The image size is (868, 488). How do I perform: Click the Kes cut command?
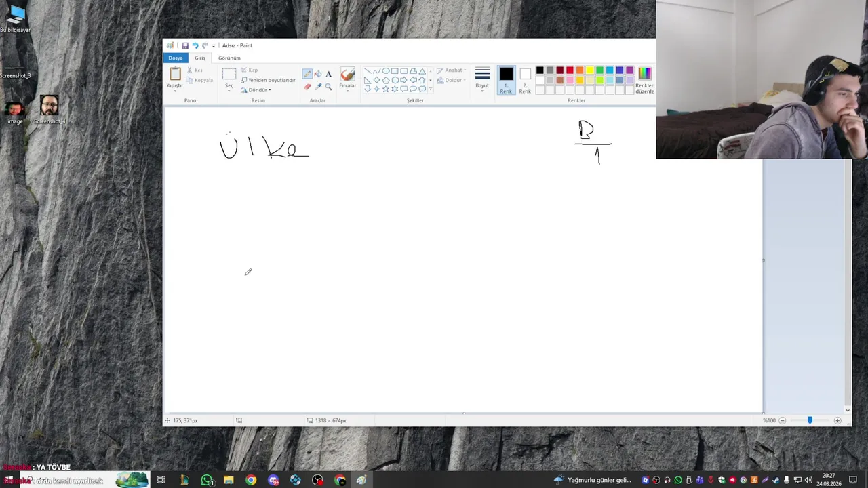(x=194, y=70)
